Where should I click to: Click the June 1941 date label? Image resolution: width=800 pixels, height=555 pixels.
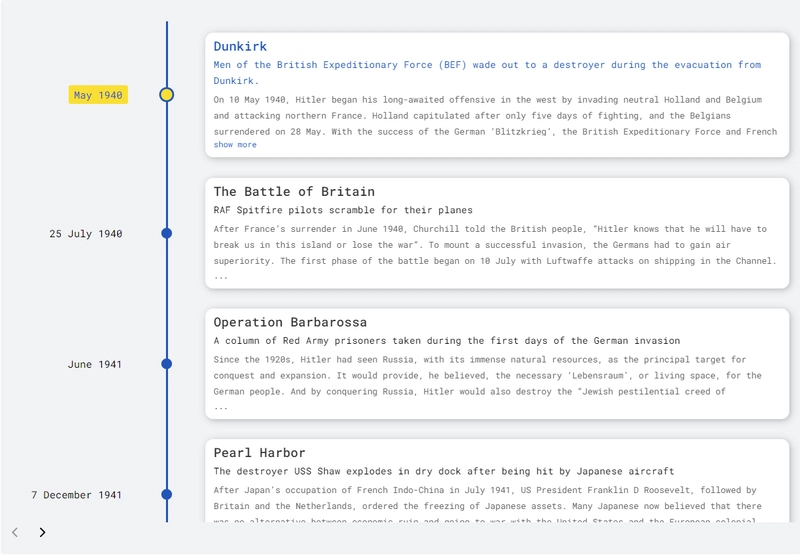coord(95,365)
